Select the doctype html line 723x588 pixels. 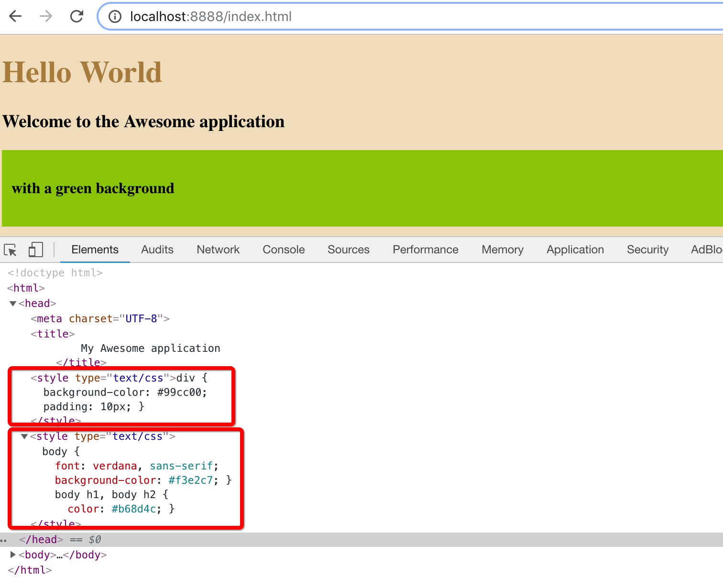coord(55,273)
